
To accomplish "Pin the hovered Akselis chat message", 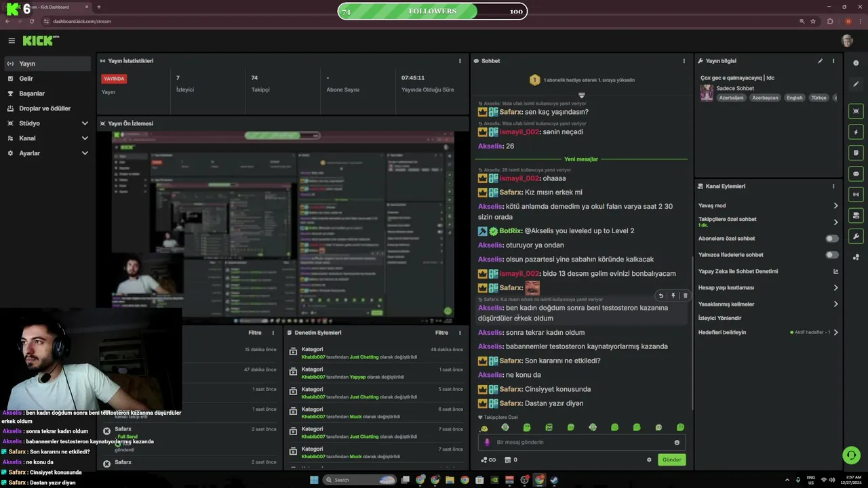I will (x=673, y=296).
